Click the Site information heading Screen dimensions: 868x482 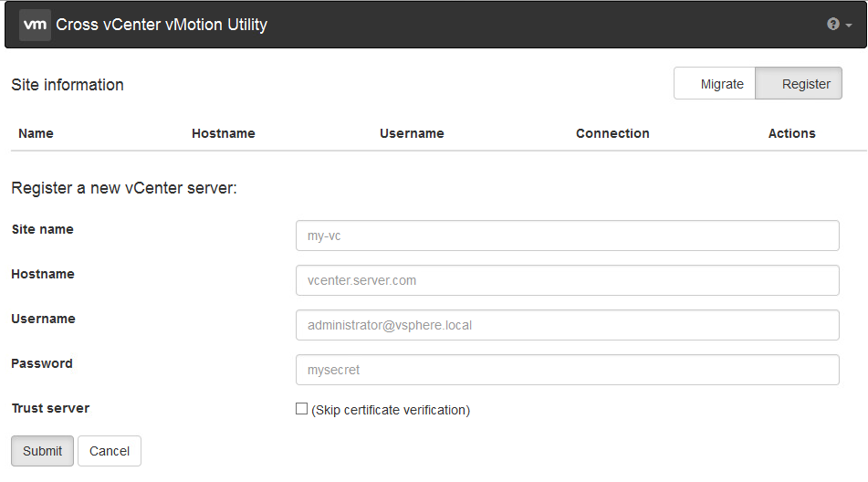point(68,85)
